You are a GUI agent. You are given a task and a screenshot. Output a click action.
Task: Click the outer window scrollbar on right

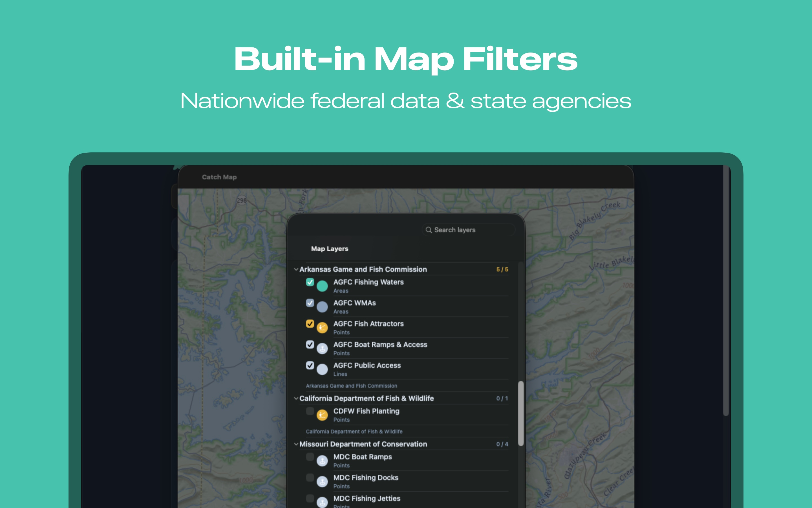726,291
